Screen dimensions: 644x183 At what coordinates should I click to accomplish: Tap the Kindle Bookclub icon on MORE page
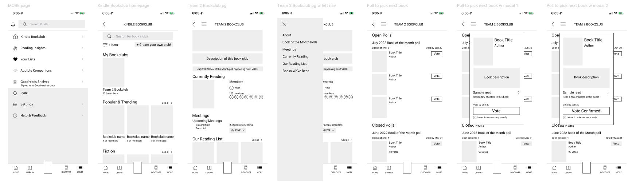click(15, 37)
